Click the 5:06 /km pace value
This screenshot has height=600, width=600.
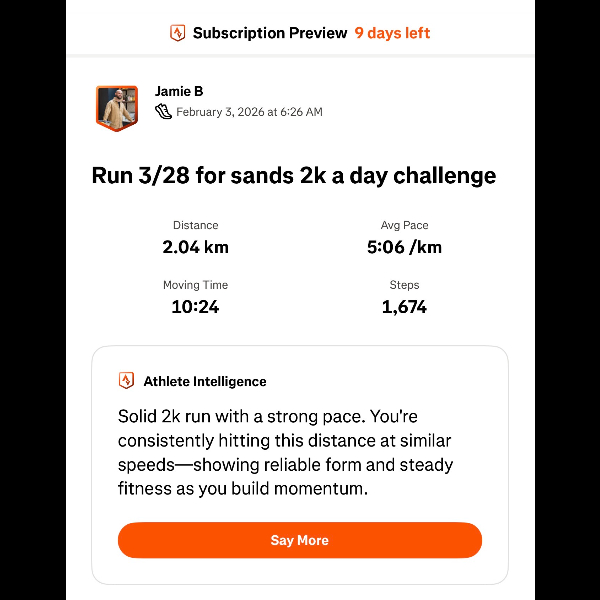click(x=404, y=246)
